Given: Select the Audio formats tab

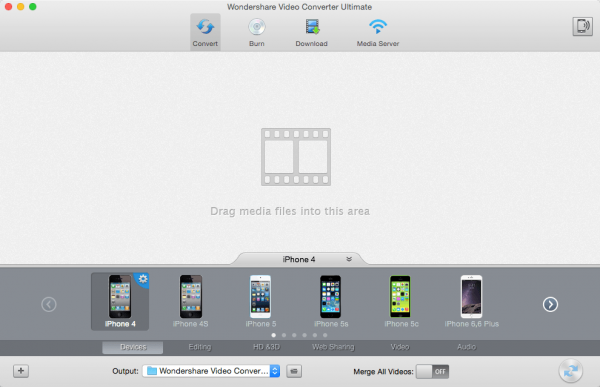Looking at the screenshot, I should (x=466, y=347).
